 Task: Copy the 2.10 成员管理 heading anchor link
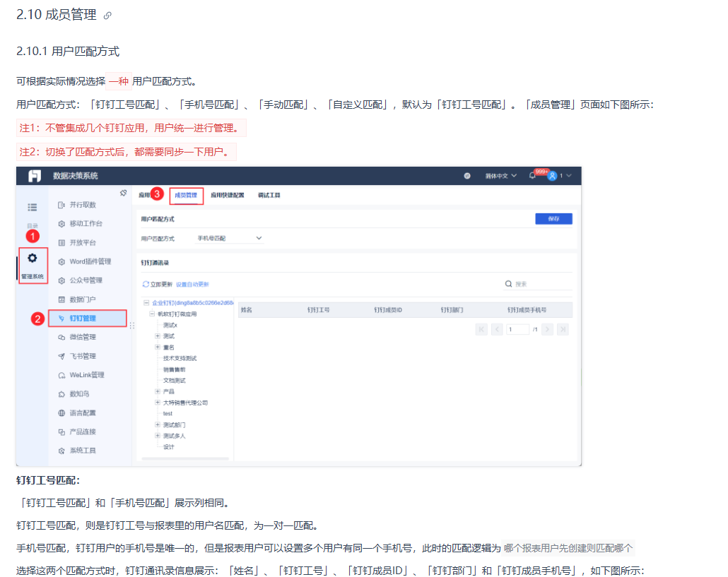click(107, 16)
